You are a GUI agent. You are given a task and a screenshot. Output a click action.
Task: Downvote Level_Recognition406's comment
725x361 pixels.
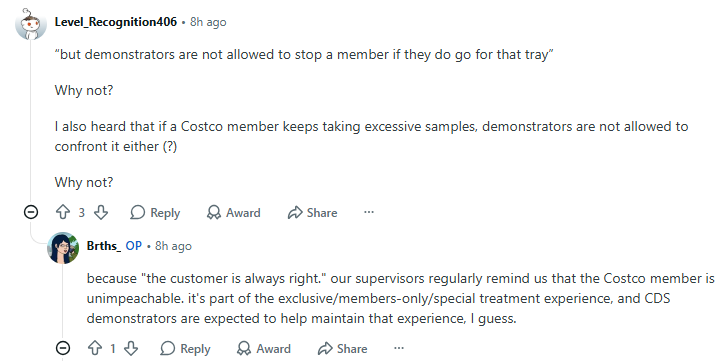pyautogui.click(x=101, y=213)
